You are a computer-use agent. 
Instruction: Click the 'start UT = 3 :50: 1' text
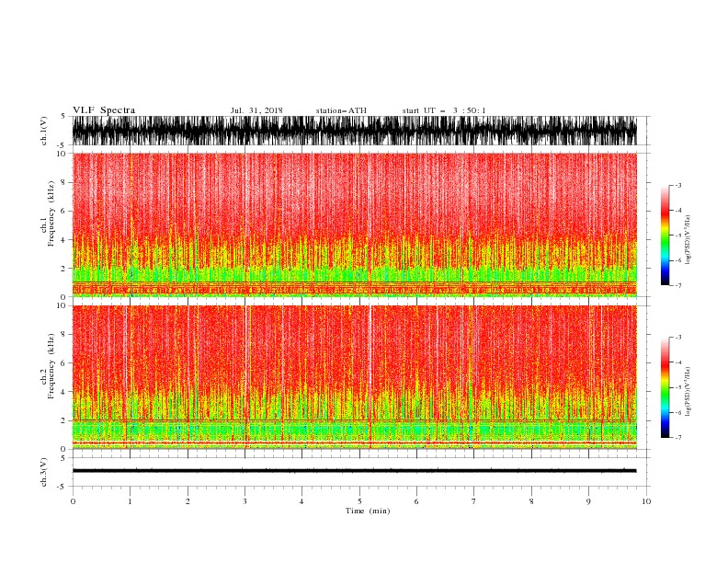click(x=444, y=110)
